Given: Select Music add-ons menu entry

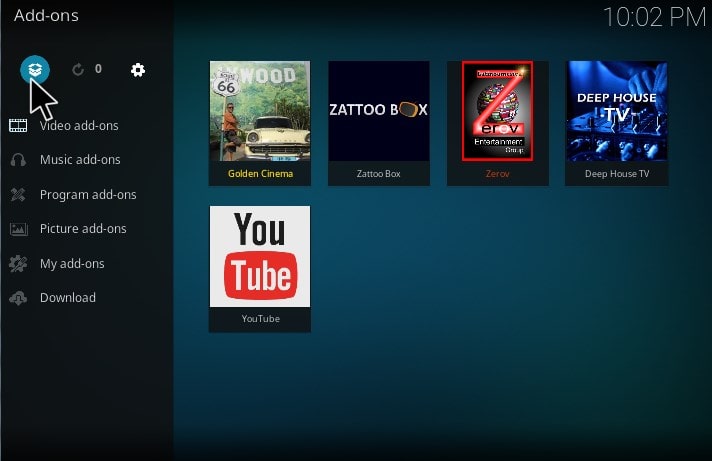Looking at the screenshot, I should click(80, 160).
